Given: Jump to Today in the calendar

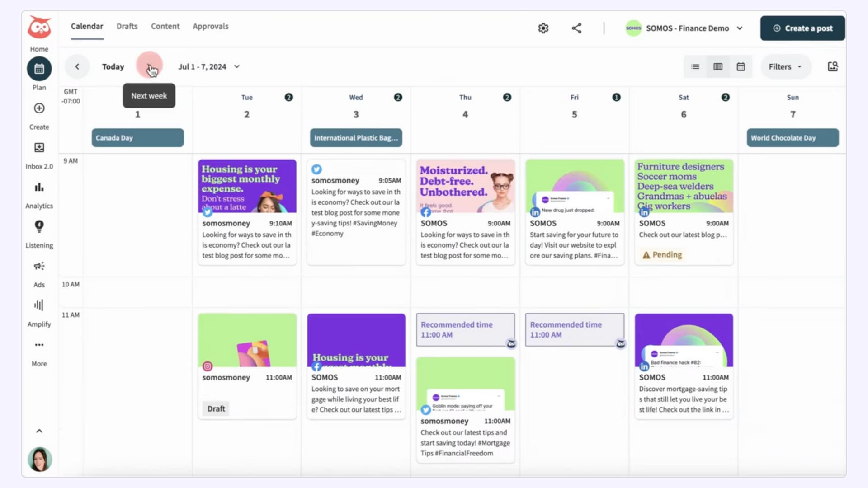Looking at the screenshot, I should (113, 66).
